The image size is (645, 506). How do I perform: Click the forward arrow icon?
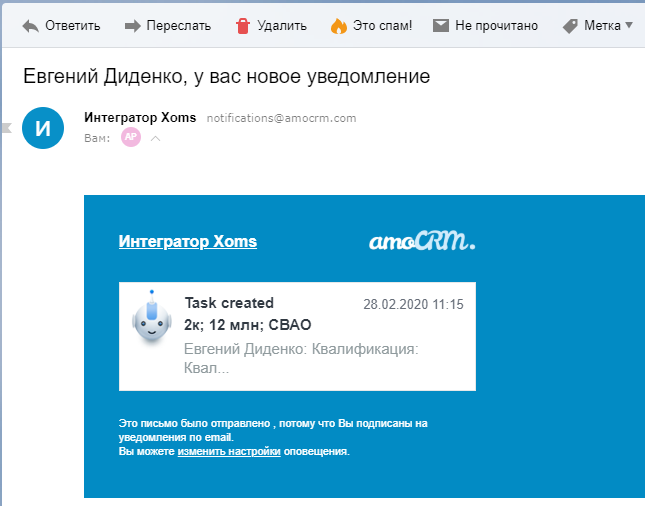point(134,25)
